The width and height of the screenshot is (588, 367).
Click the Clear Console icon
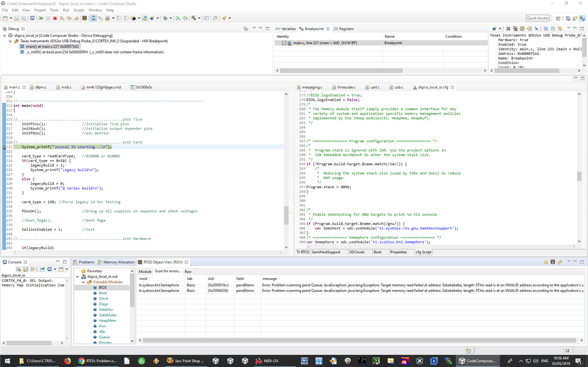19,269
